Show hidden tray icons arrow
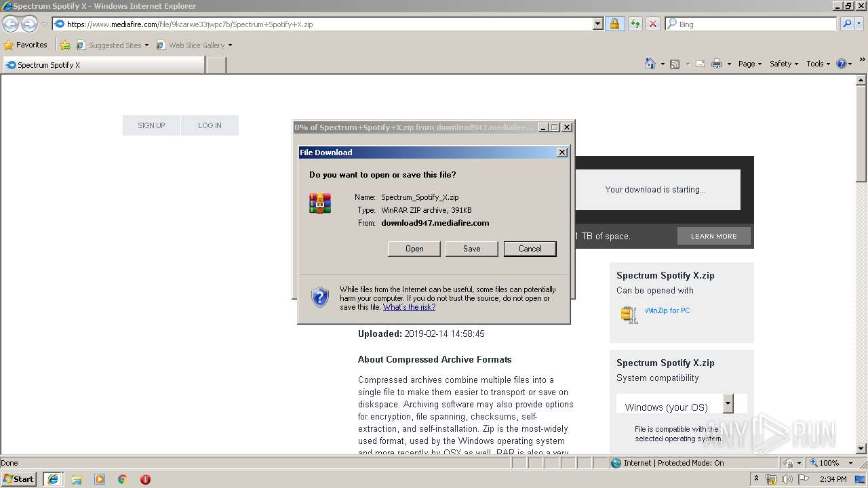Viewport: 868px width, 488px height. click(x=756, y=479)
